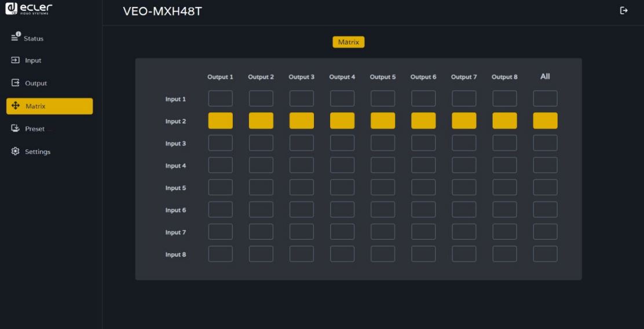Click the Output 1 column header
The width and height of the screenshot is (644, 329).
[x=220, y=77]
